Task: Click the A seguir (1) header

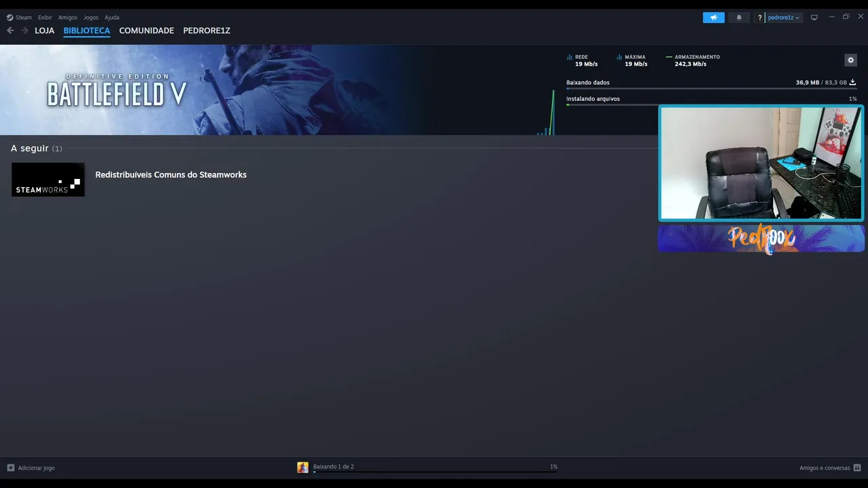Action: pos(37,148)
